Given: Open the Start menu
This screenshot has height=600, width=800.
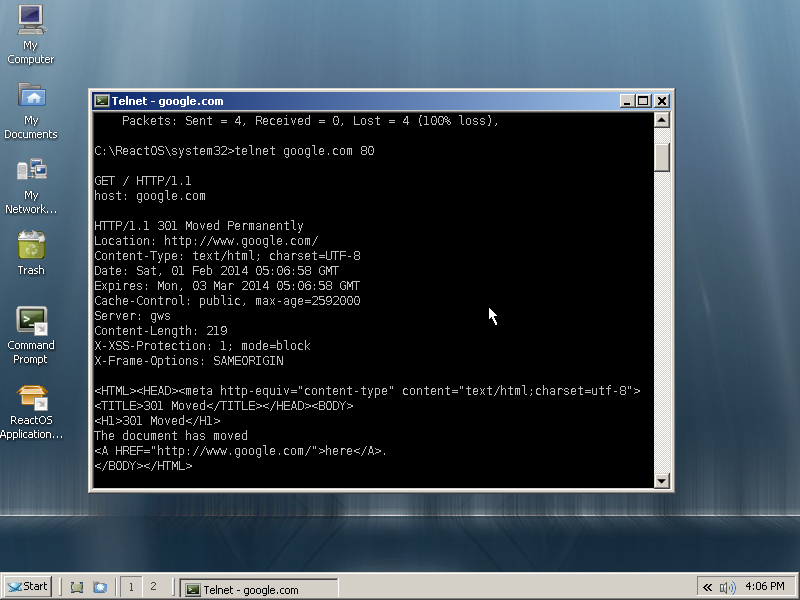Looking at the screenshot, I should click(28, 587).
